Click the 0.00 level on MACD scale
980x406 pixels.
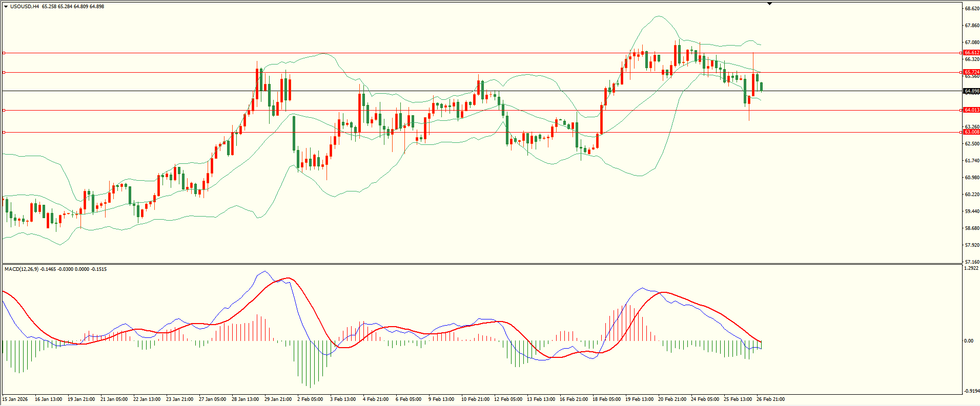[969, 341]
